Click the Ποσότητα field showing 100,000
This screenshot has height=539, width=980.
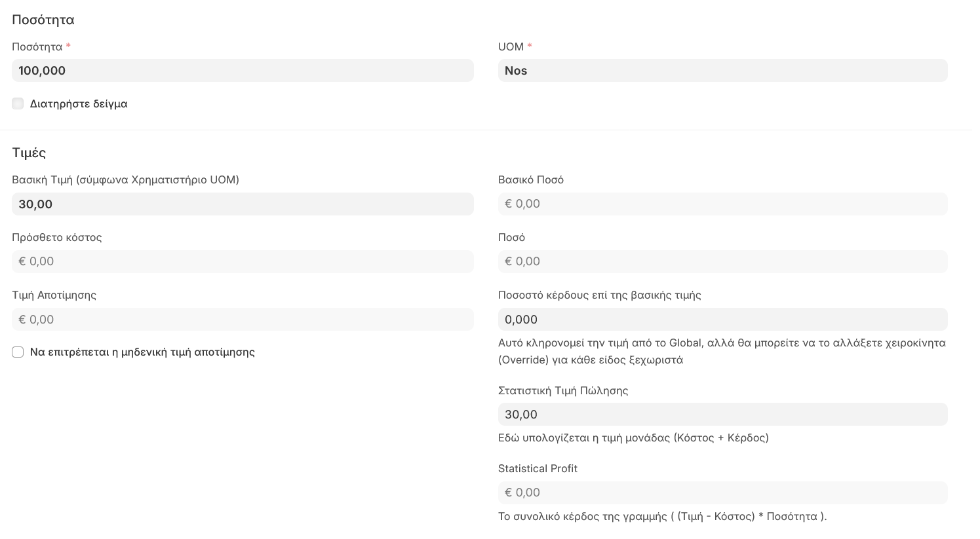pos(243,71)
